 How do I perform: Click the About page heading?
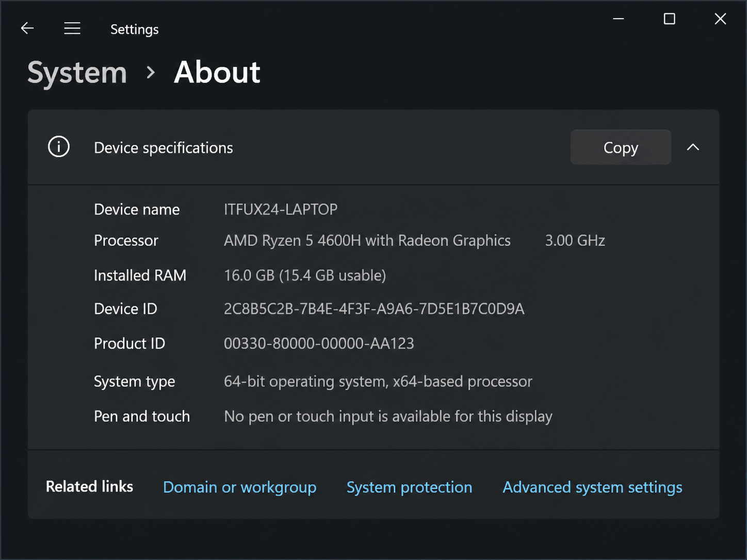coord(217,72)
